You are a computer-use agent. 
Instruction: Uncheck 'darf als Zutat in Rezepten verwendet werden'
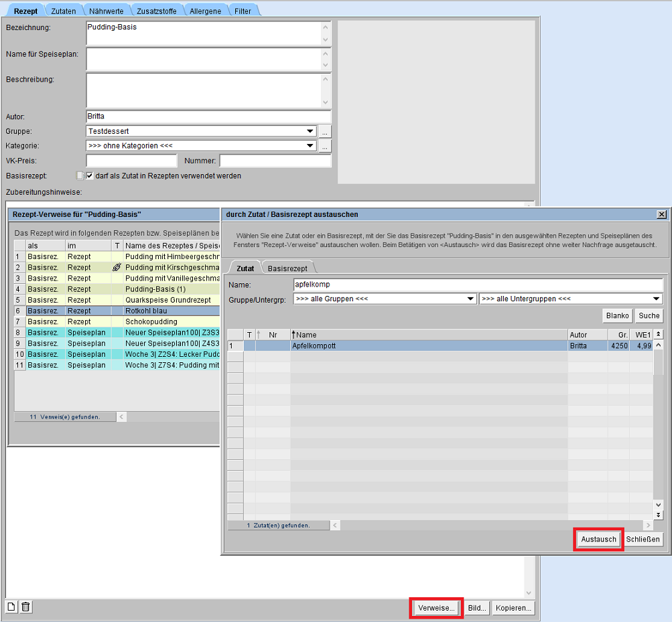pos(90,176)
